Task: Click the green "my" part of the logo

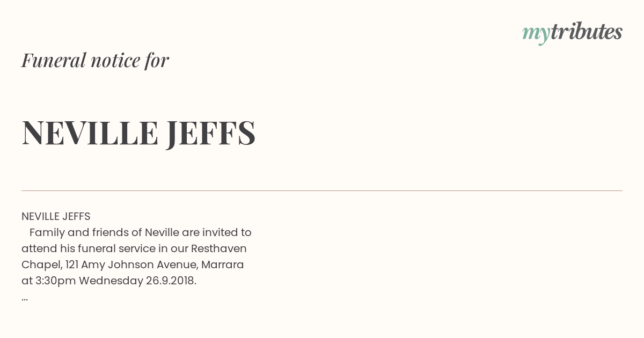Action: point(536,34)
